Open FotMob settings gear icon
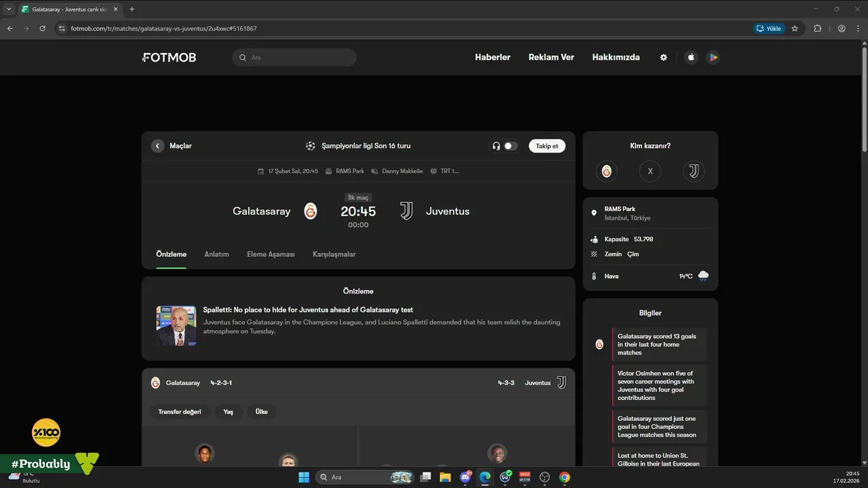This screenshot has width=868, height=488. (664, 58)
